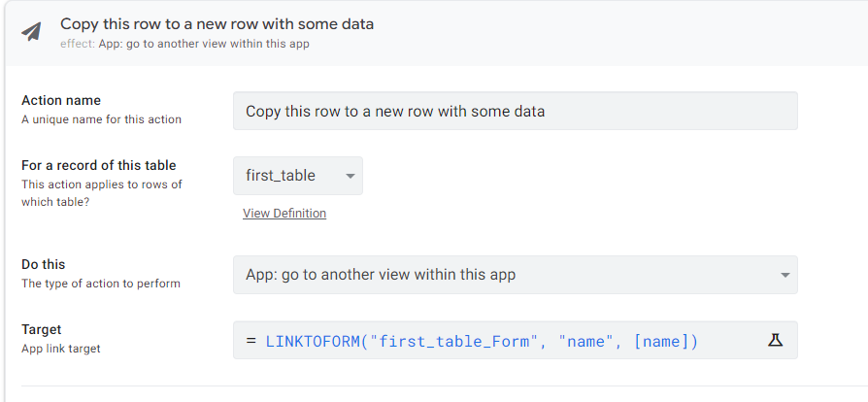Click 'The type of action to perform' hint

[101, 284]
